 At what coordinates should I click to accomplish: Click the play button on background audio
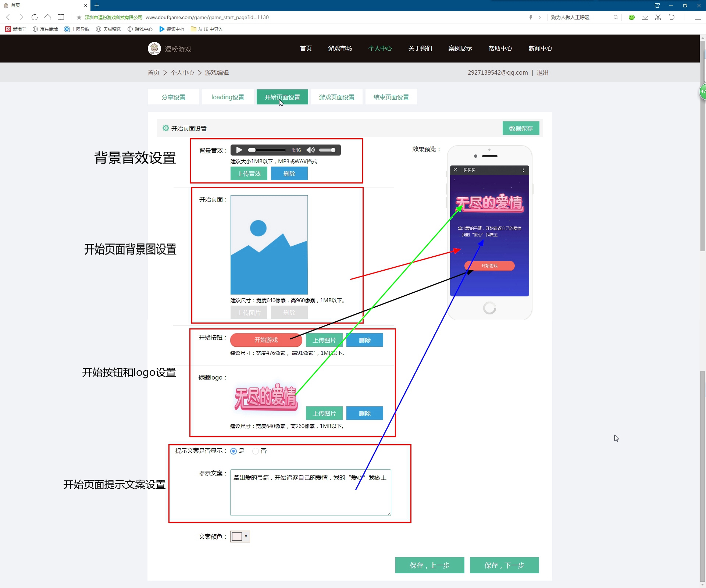(x=239, y=150)
